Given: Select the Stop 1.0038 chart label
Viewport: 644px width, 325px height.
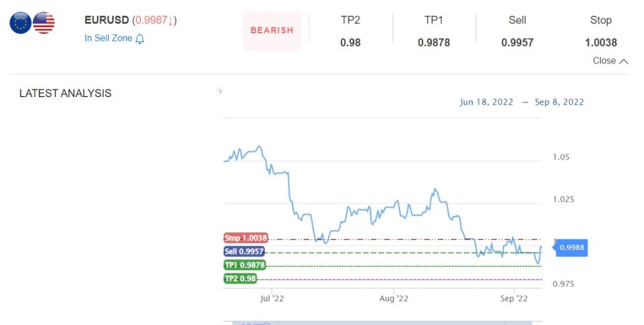Looking at the screenshot, I should (x=246, y=238).
